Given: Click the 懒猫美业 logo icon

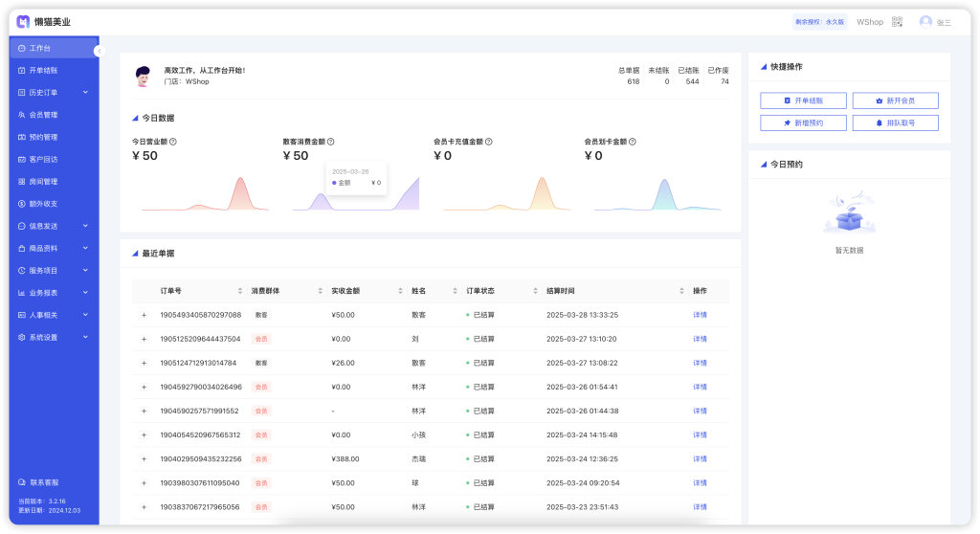Looking at the screenshot, I should pyautogui.click(x=23, y=22).
